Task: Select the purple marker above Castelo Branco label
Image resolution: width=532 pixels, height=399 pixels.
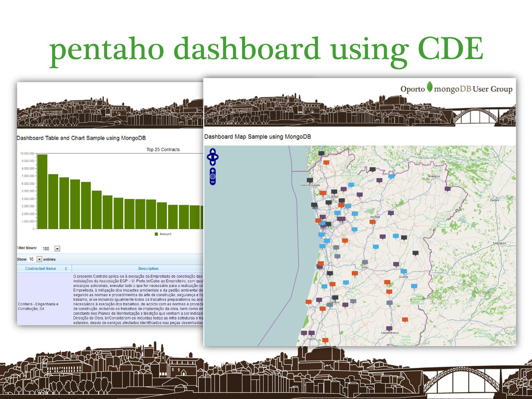Action: click(x=389, y=328)
